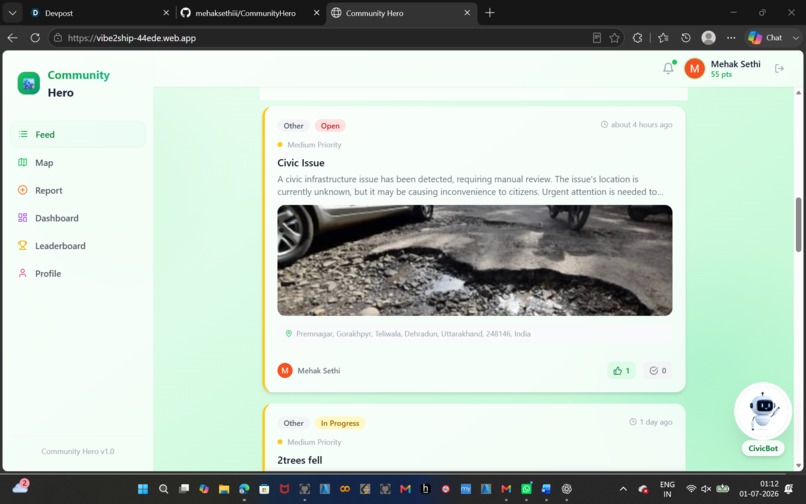Open the Favorites list icon
Image resolution: width=806 pixels, height=504 pixels.
tap(663, 38)
